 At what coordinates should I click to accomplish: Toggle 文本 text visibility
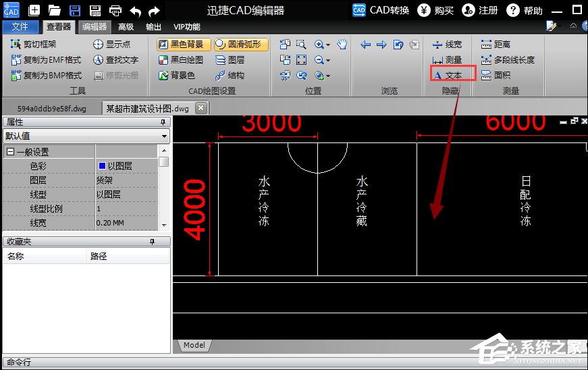(x=448, y=76)
